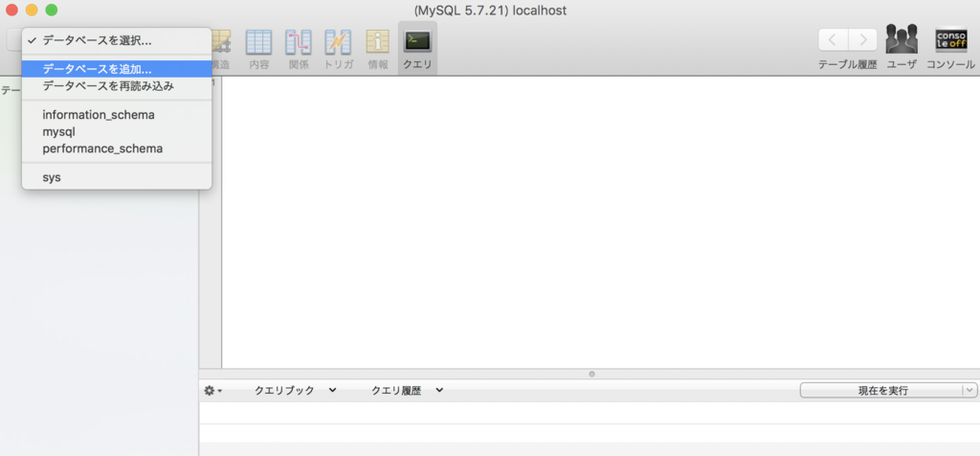
Task: Expand the run button dropdown arrow
Action: point(969,390)
